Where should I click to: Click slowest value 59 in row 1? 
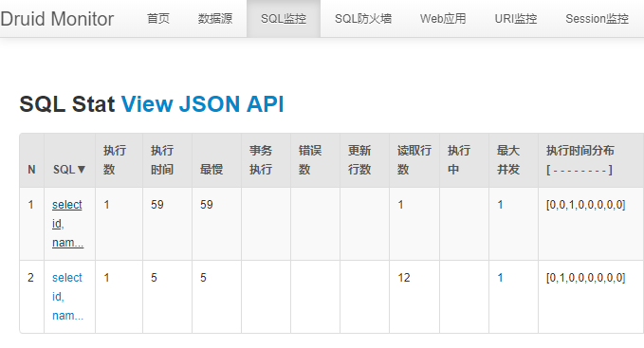point(207,205)
